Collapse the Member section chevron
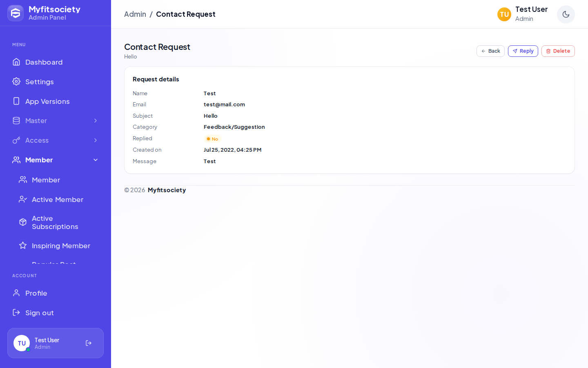588x368 pixels. pos(96,160)
